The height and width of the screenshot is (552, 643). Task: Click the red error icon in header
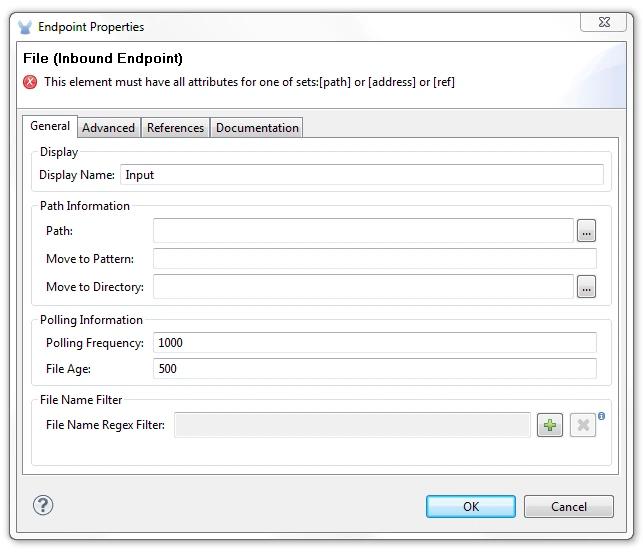coord(31,82)
